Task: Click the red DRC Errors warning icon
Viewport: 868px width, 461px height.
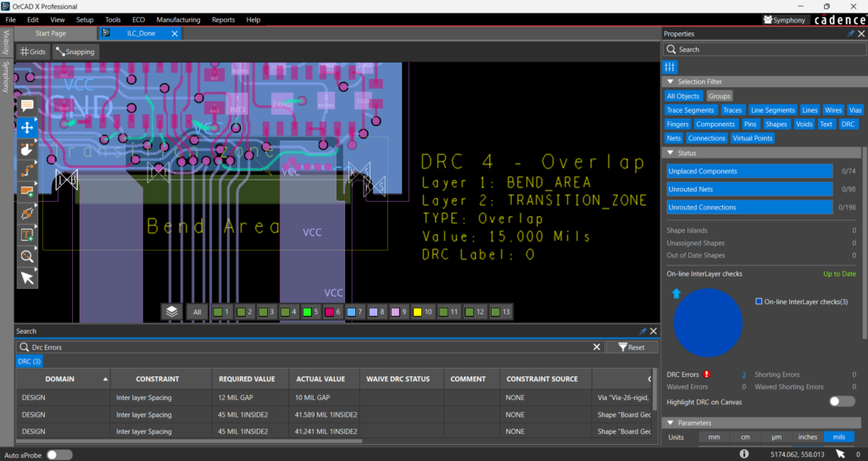Action: [706, 374]
